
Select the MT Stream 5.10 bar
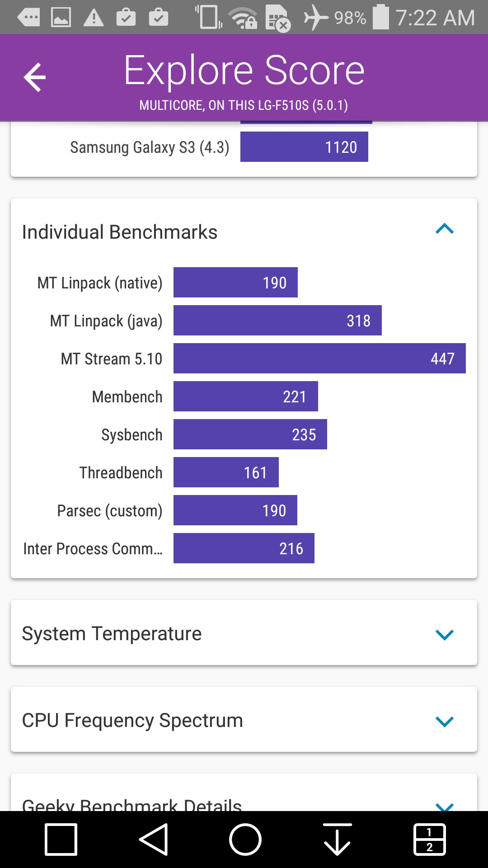[319, 359]
